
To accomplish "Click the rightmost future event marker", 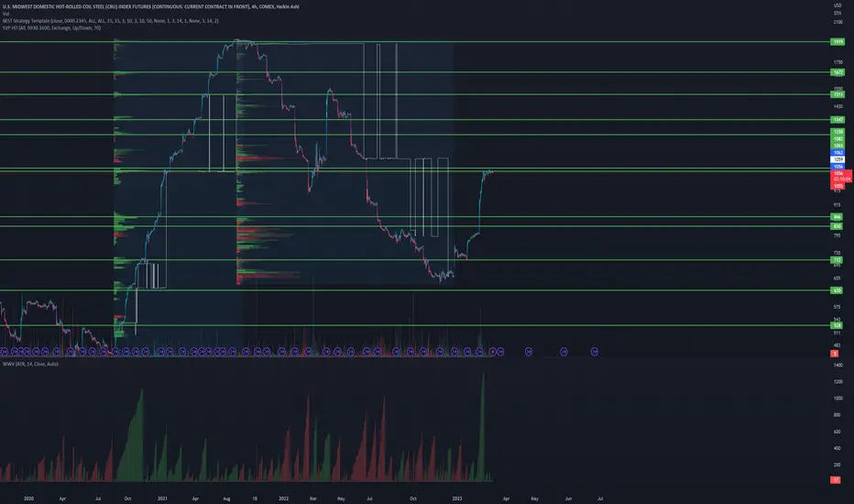I will tap(594, 352).
